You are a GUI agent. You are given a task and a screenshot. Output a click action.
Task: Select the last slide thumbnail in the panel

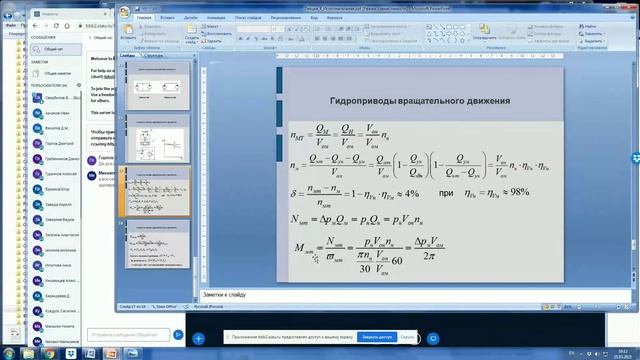[158, 244]
